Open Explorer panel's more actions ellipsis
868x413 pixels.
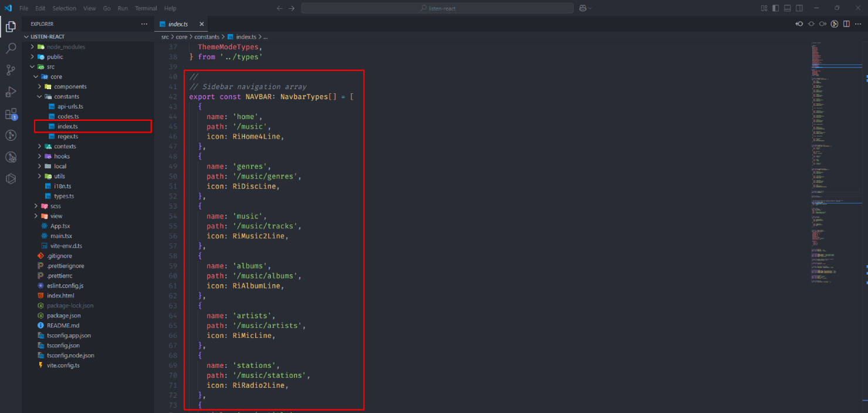pos(144,24)
